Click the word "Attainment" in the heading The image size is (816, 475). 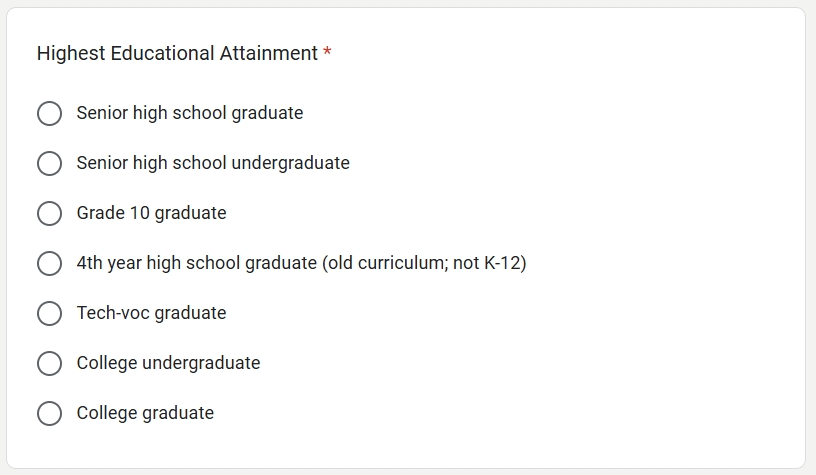coord(269,53)
